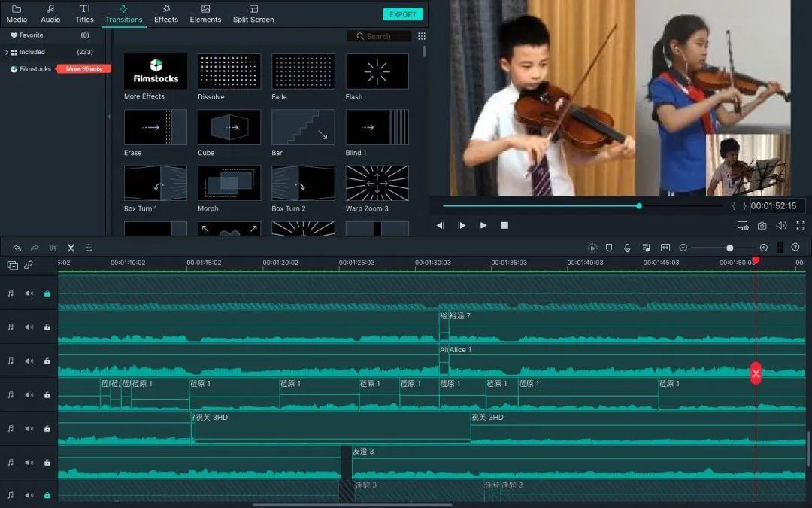The image size is (812, 508).
Task: Click the preview volume icon
Action: tap(781, 225)
